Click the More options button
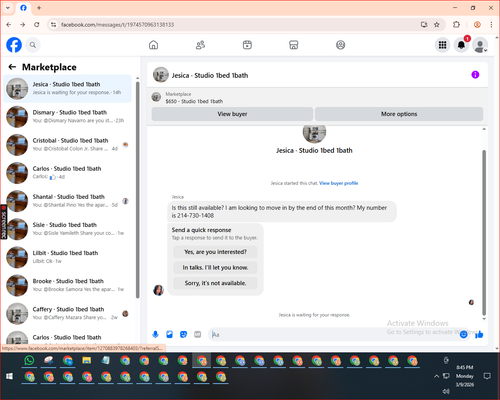This screenshot has height=400, width=500. [x=399, y=114]
